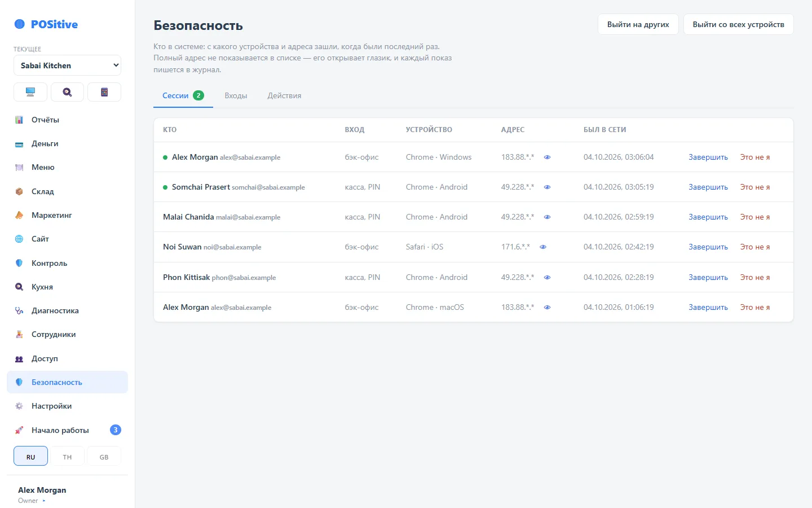
Task: Open Меню via its sidebar icon
Action: coord(19,168)
